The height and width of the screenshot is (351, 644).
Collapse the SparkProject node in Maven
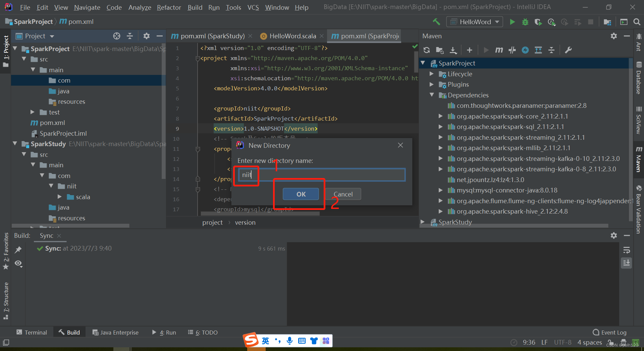423,63
